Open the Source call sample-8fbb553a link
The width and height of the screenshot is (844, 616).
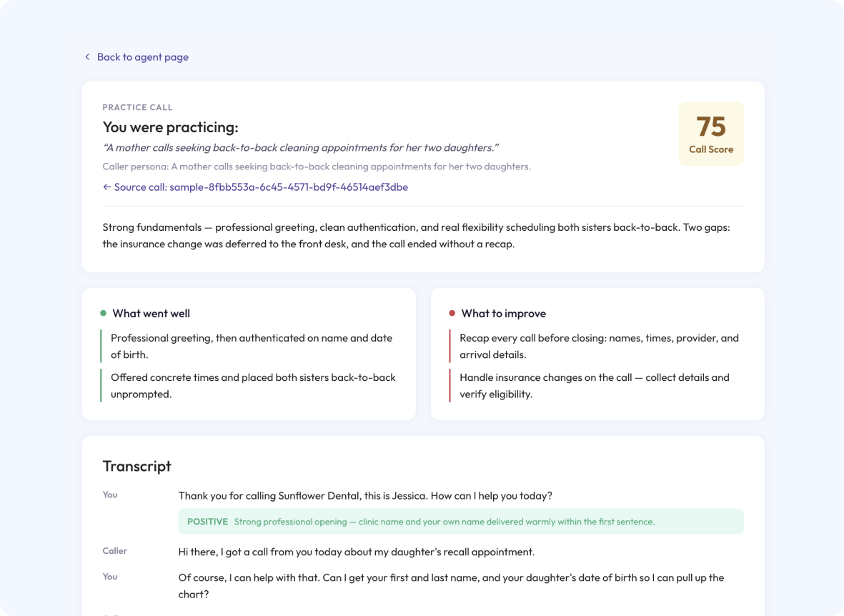click(x=255, y=187)
